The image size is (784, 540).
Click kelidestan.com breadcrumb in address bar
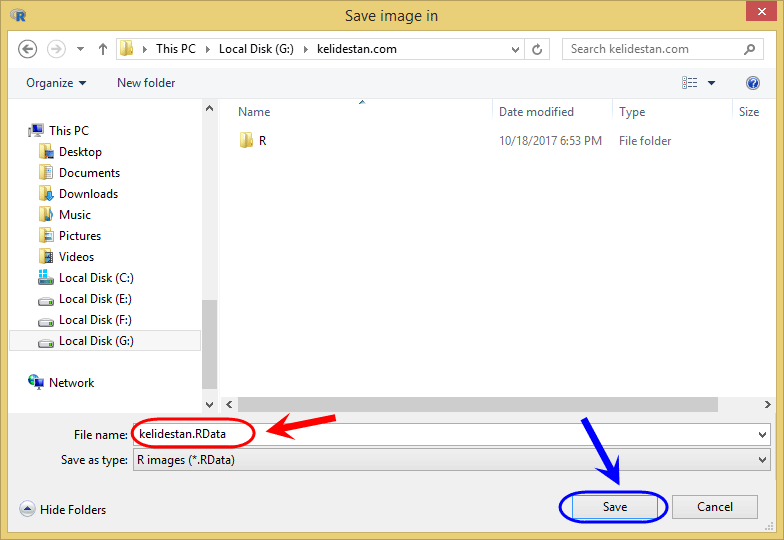pyautogui.click(x=356, y=49)
